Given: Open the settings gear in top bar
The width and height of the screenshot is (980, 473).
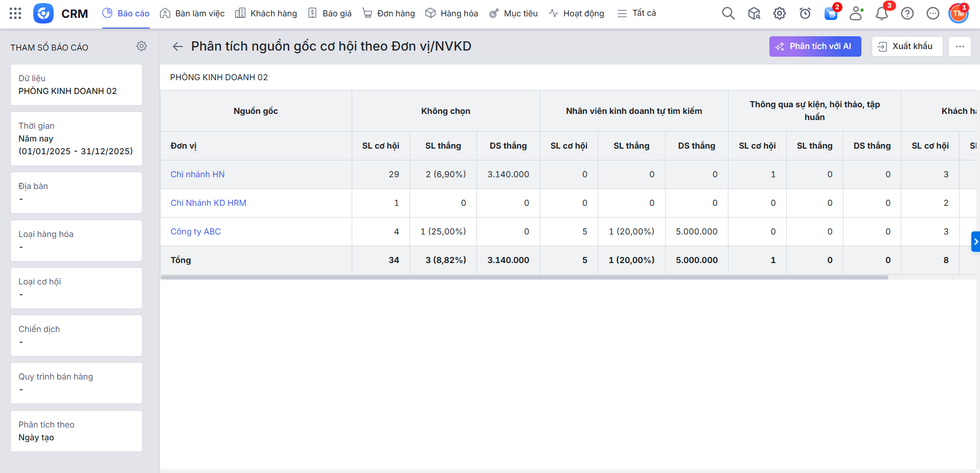Looking at the screenshot, I should click(779, 13).
